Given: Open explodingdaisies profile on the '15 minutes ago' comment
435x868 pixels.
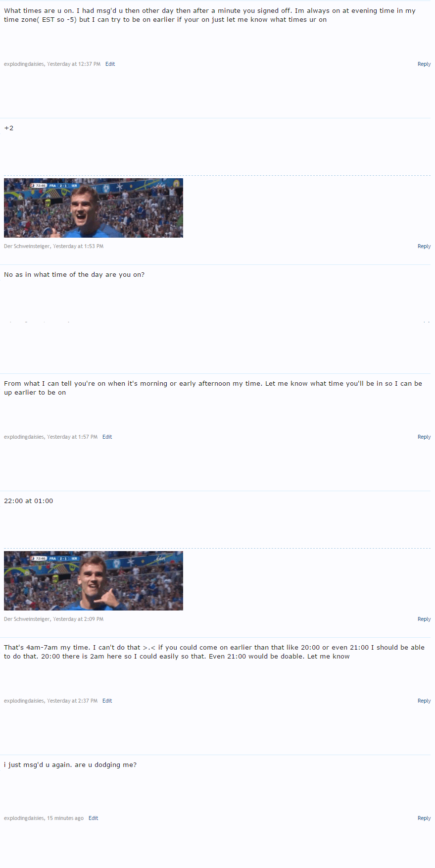Looking at the screenshot, I should (24, 818).
